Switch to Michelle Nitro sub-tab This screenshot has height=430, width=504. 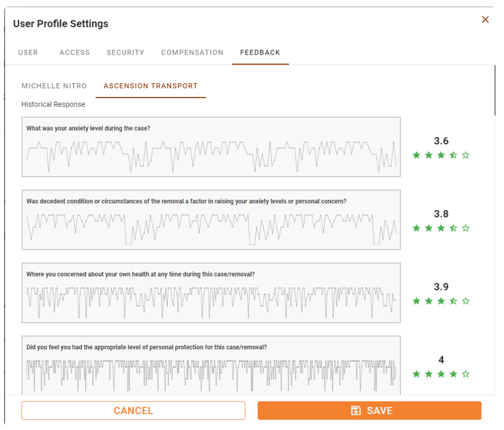[x=54, y=86]
